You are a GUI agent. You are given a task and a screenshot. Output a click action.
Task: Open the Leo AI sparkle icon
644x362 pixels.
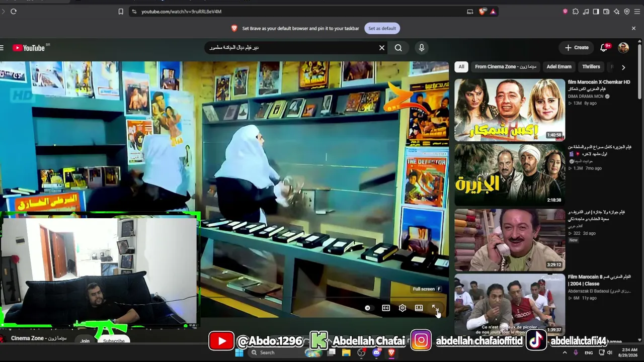point(616,12)
